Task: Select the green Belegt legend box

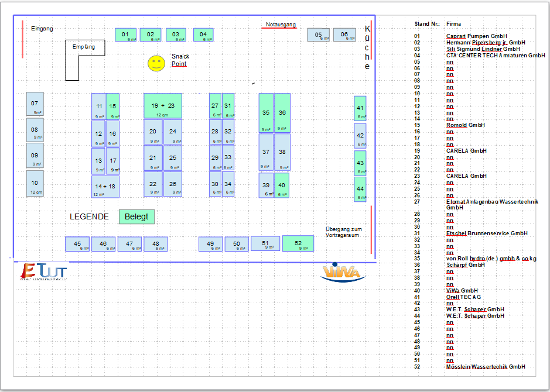Action: coord(137,216)
